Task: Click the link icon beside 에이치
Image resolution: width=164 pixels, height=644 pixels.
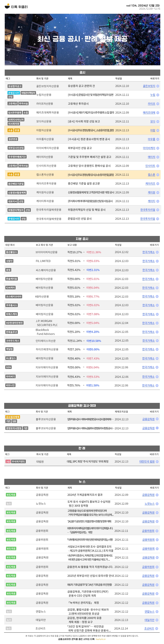Action: pyautogui.click(x=158, y=157)
